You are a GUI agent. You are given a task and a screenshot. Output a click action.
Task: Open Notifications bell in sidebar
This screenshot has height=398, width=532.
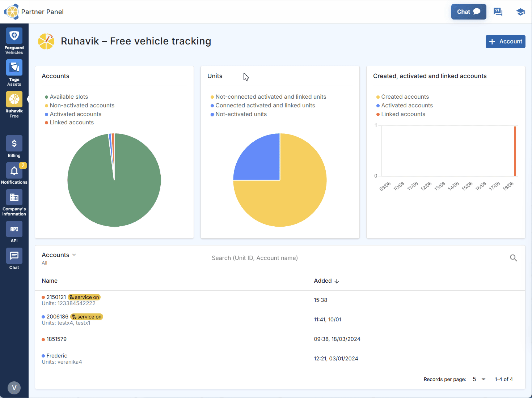[14, 174]
